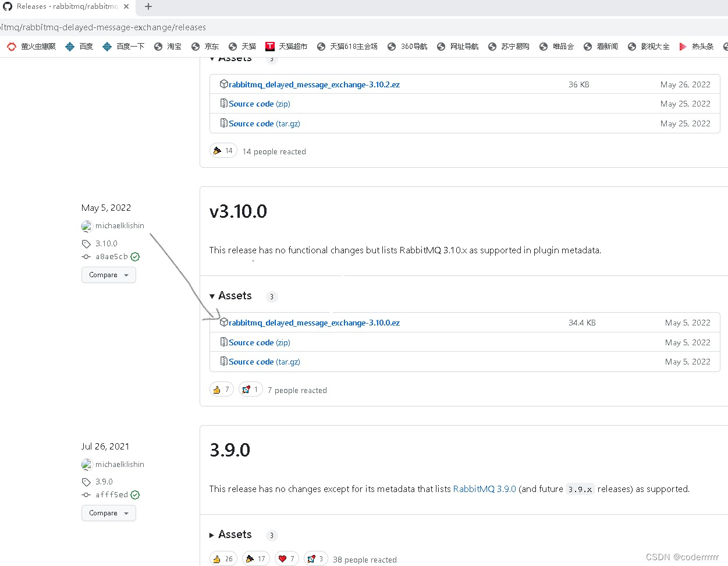Open commit a8ae5cb
Viewport: 728px width, 566px height.
[x=112, y=257]
